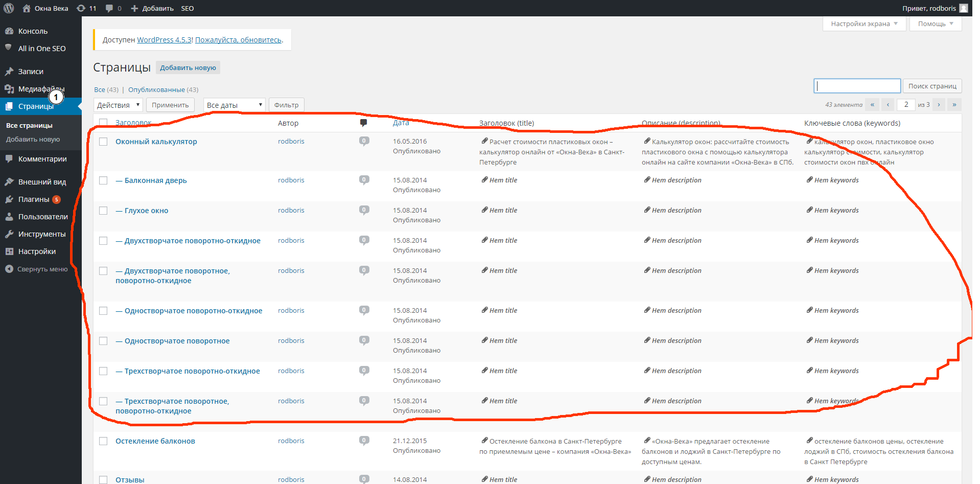Collapse menu via Свернуть меню icon
980x484 pixels.
9,269
